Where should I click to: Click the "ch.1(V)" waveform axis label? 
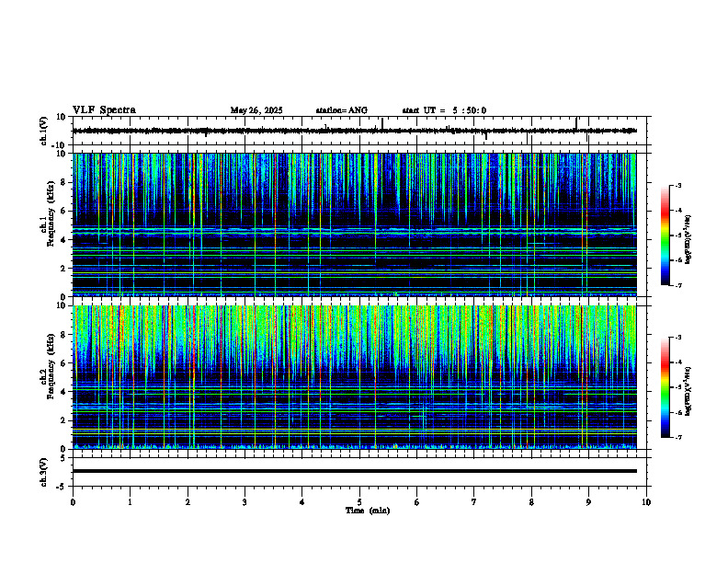point(43,131)
